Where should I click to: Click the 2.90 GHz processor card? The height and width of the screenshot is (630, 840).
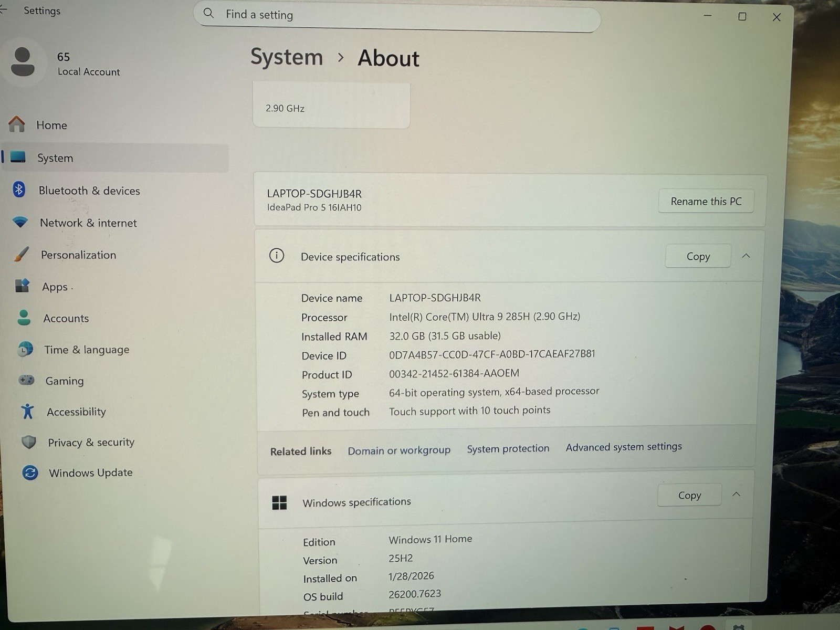[x=331, y=105]
